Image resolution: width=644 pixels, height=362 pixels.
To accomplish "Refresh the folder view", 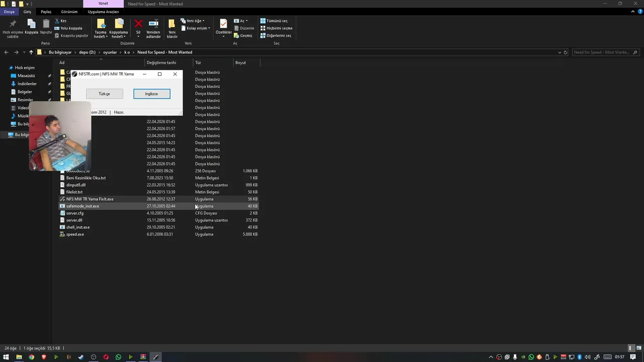I will pyautogui.click(x=566, y=52).
